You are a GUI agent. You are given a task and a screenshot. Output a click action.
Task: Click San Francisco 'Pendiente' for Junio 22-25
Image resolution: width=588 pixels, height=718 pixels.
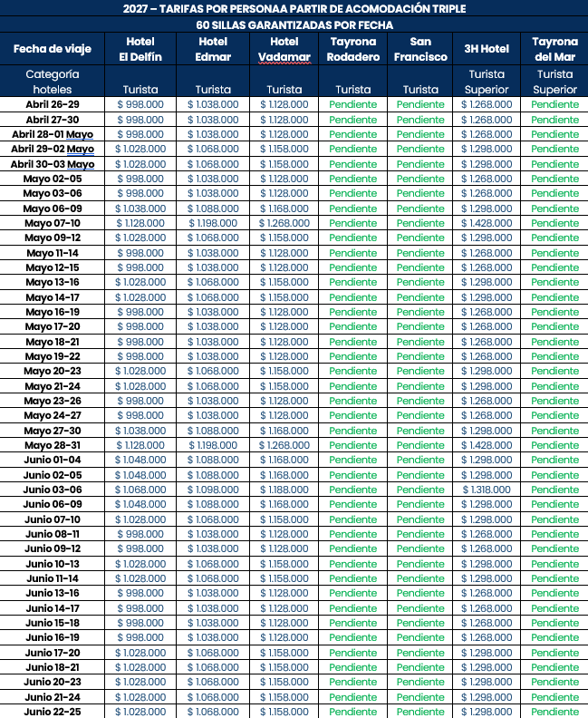420,712
